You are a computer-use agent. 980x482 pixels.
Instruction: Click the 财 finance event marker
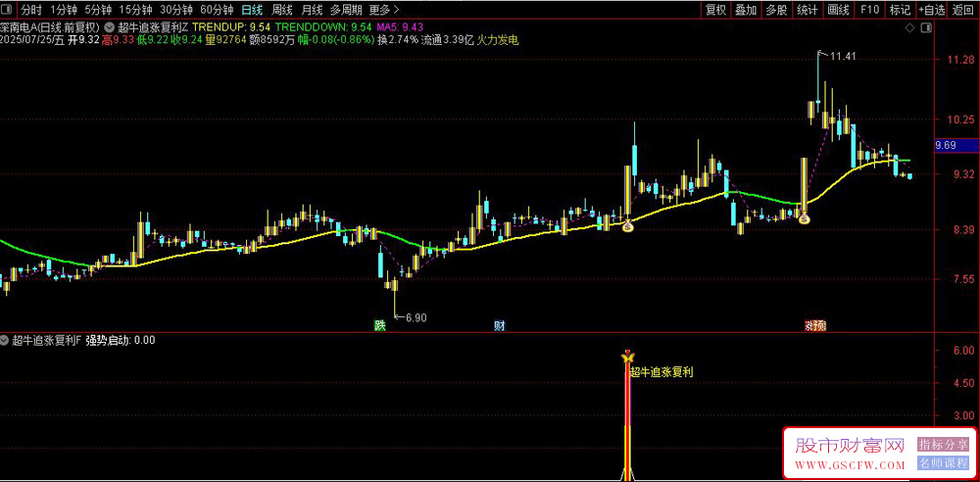point(500,325)
